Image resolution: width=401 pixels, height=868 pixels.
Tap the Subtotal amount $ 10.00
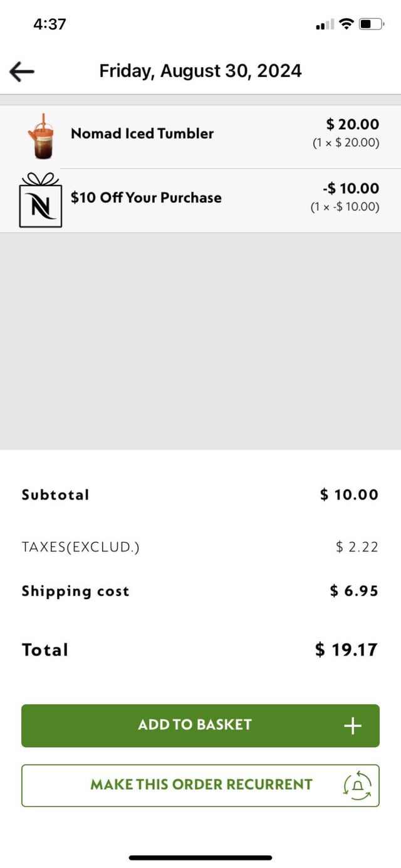349,494
